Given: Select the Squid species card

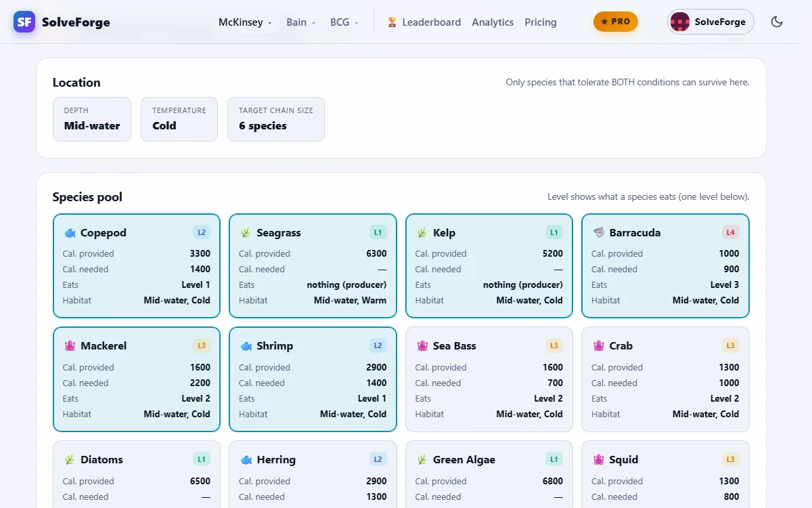Looking at the screenshot, I should click(x=665, y=474).
